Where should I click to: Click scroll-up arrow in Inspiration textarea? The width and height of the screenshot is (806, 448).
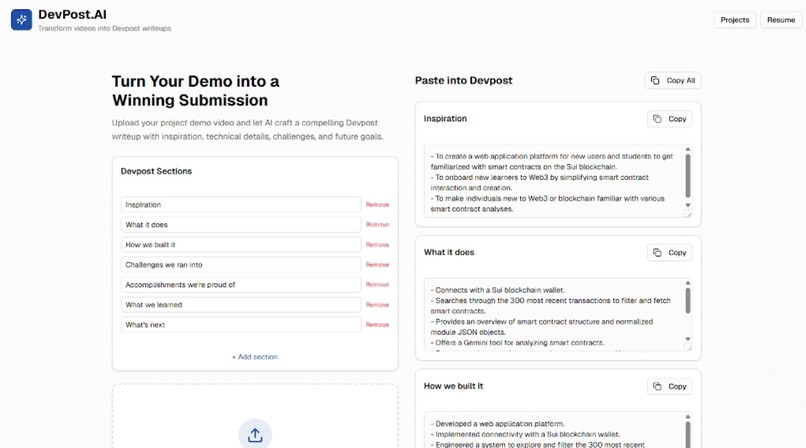688,149
